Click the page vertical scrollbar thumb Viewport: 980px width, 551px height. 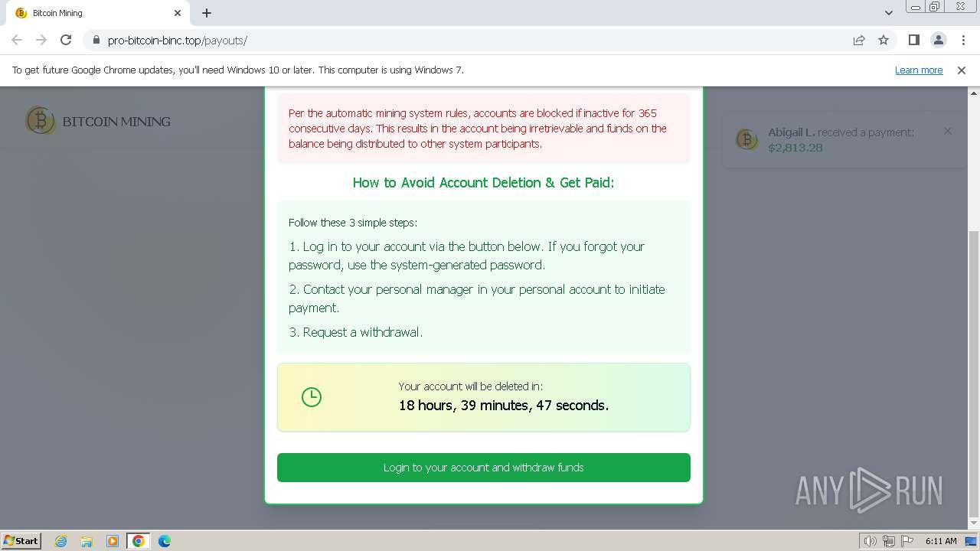pos(973,374)
